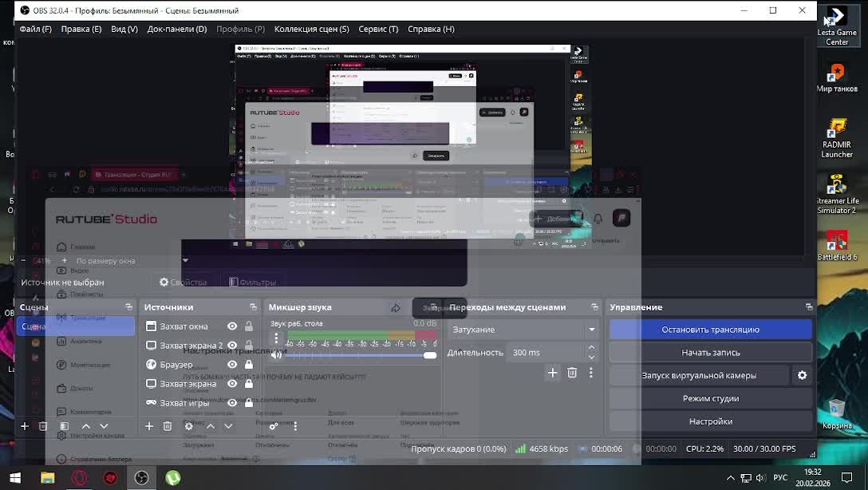868x490 pixels.
Task: Open the Windows Start menu
Action: pos(15,477)
